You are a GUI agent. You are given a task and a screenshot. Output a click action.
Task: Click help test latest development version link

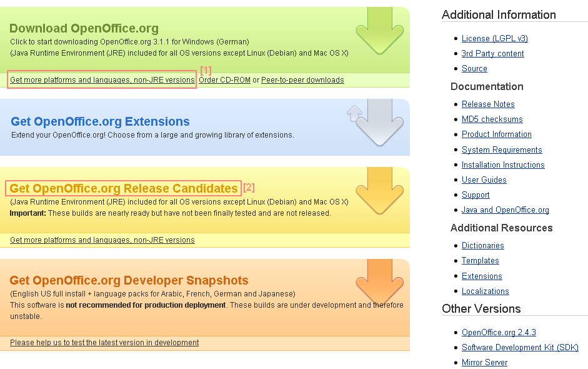(x=104, y=343)
